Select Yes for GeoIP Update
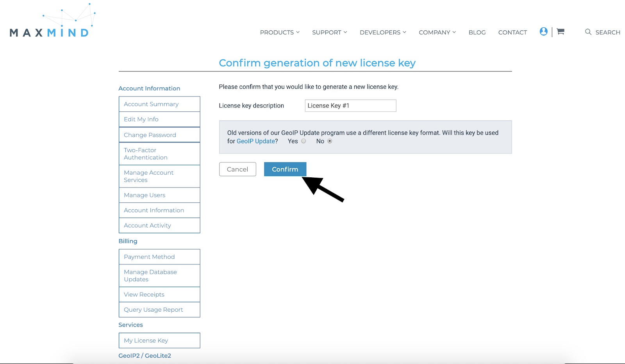 [304, 141]
